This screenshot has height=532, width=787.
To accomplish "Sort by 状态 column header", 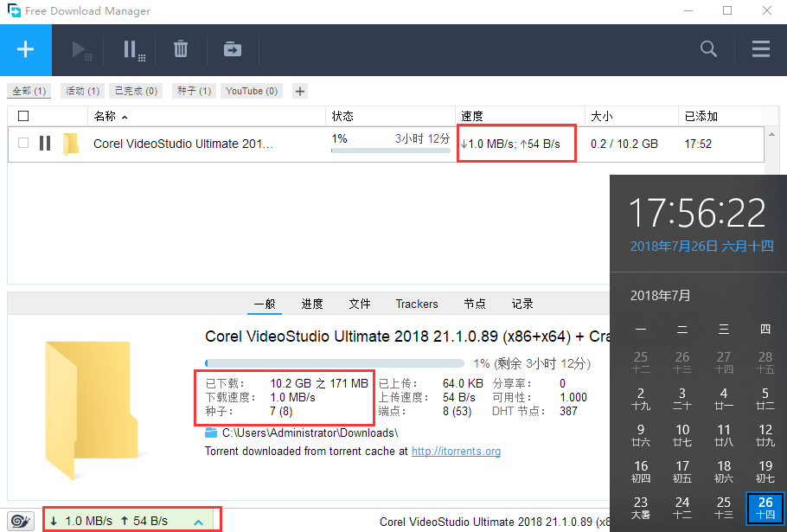I will [x=342, y=117].
